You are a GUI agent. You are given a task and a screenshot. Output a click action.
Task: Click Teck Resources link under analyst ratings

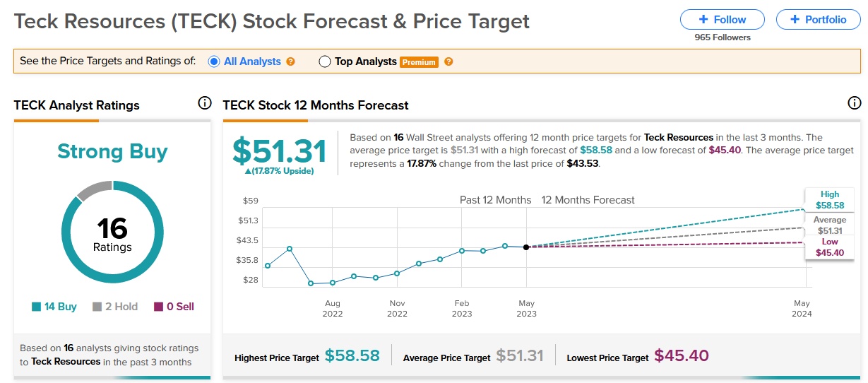tap(66, 362)
